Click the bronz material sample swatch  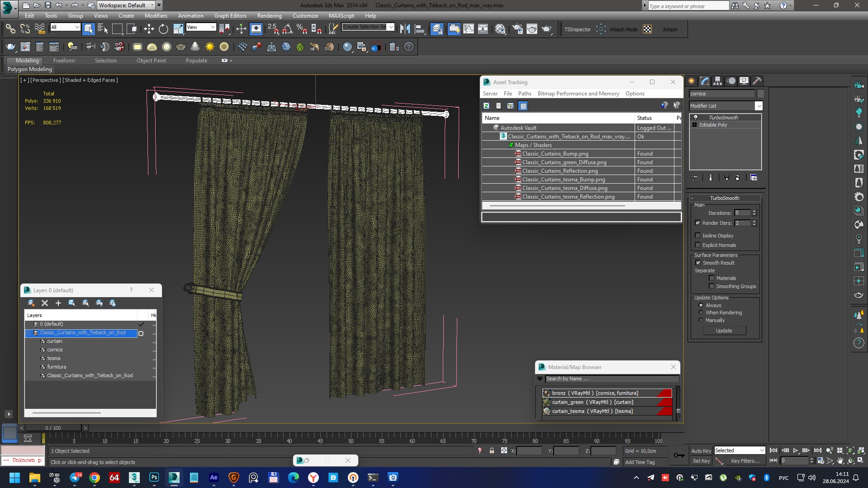pos(546,393)
